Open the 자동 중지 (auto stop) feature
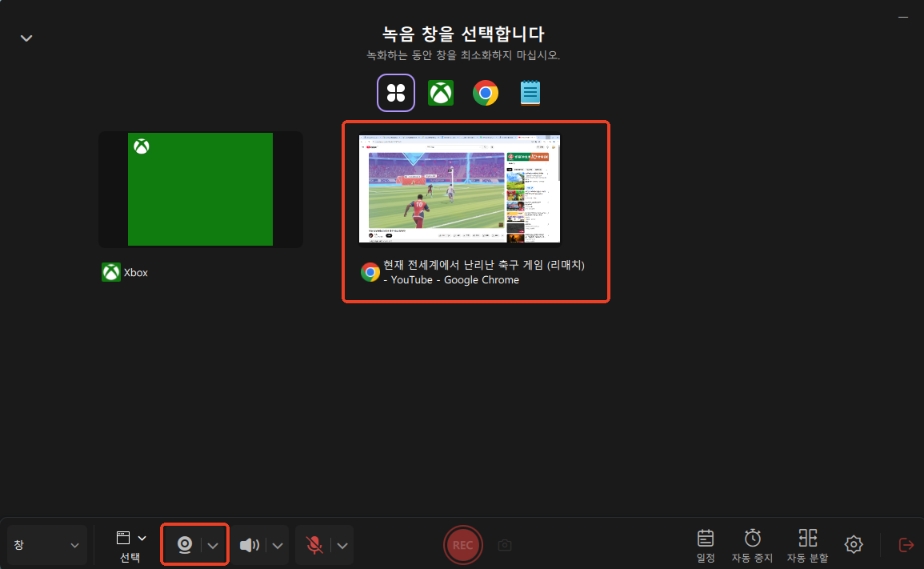924x569 pixels. 752,544
